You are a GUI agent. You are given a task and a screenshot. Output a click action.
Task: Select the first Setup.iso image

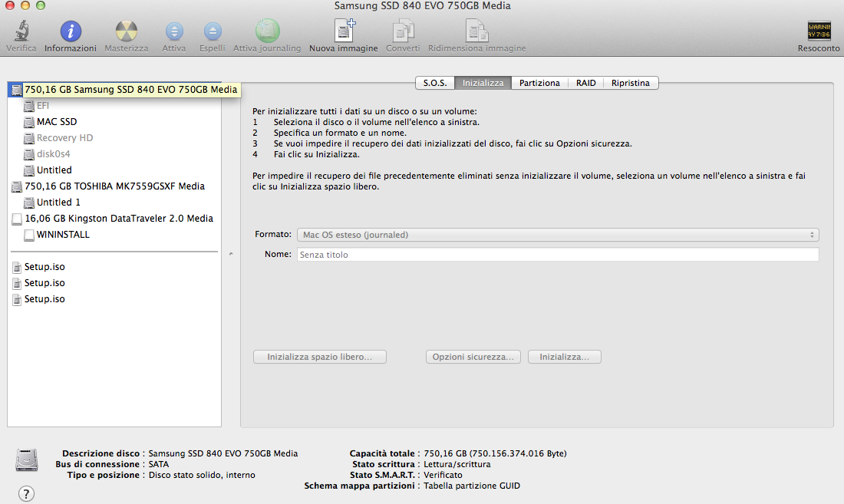click(x=45, y=267)
